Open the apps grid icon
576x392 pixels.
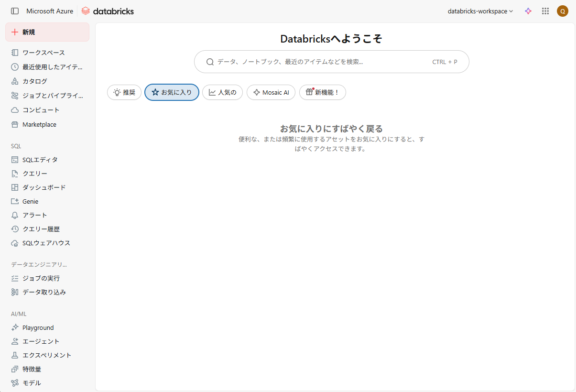point(545,11)
